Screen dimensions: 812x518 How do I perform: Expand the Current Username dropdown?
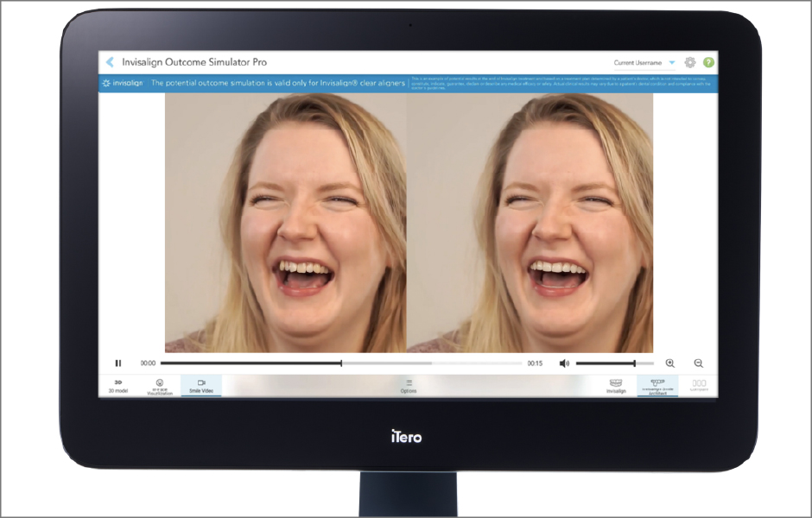coord(638,63)
